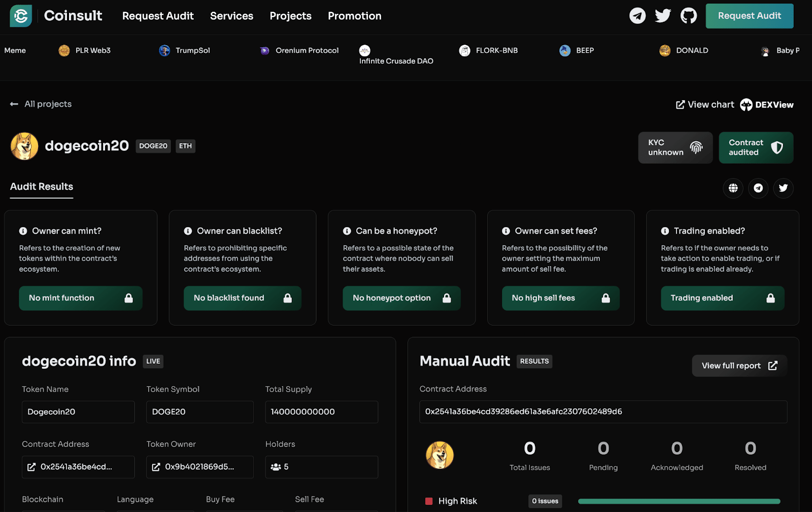Viewport: 812px width, 512px height.
Task: Click the Pending issues count
Action: pos(603,449)
